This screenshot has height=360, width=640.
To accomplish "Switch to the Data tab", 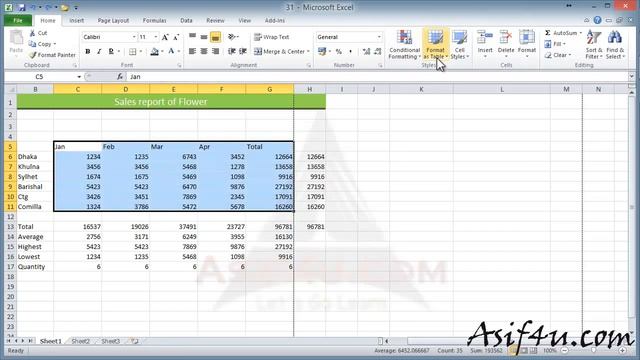I will coord(186,20).
